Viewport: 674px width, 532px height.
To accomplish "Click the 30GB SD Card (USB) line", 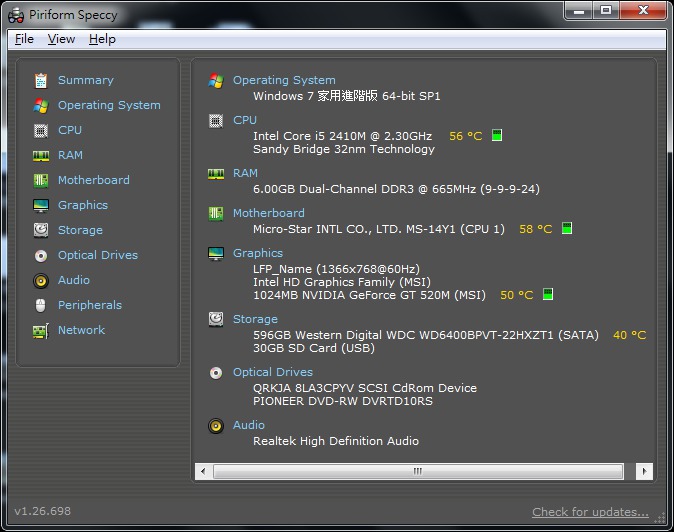I will point(314,348).
